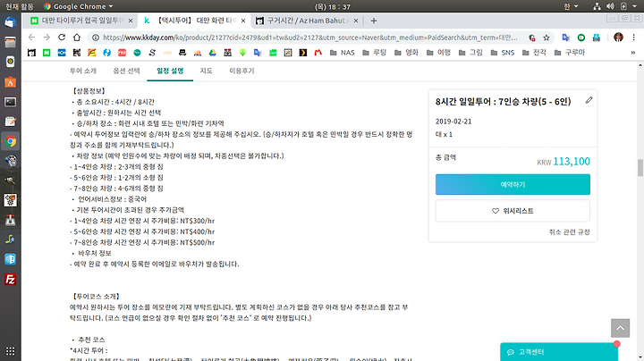The width and height of the screenshot is (644, 361).
Task: Open the Plex bookmark icon
Action: pyautogui.click(x=303, y=53)
